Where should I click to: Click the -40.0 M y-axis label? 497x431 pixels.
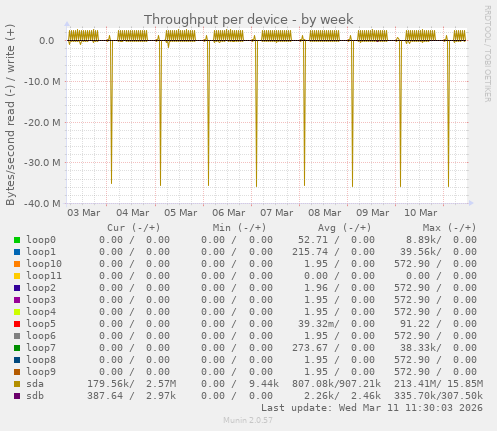click(42, 203)
